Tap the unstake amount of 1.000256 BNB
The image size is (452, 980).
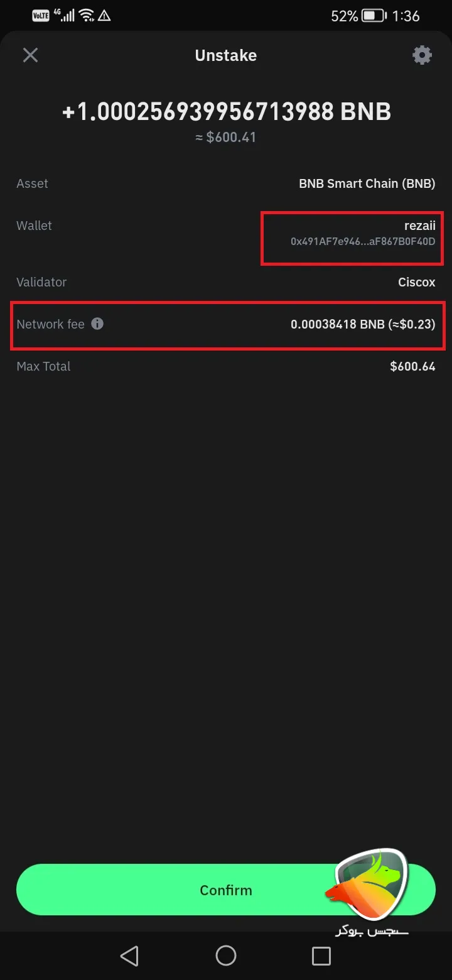pos(226,111)
